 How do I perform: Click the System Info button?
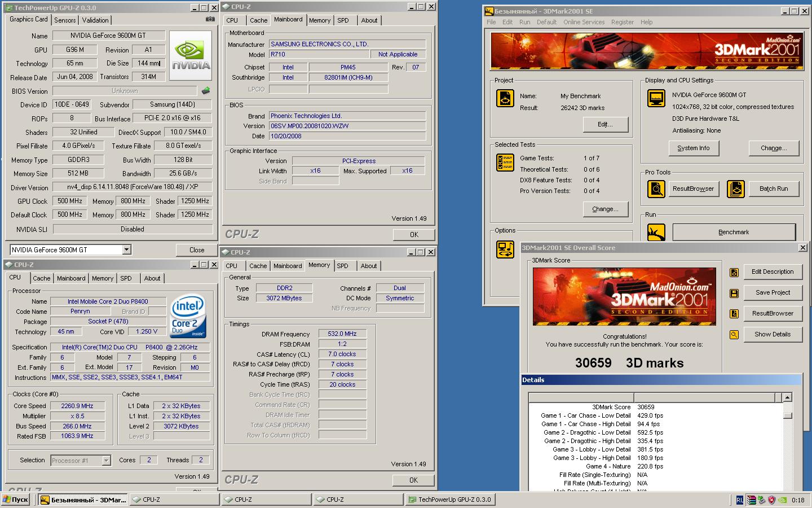693,148
